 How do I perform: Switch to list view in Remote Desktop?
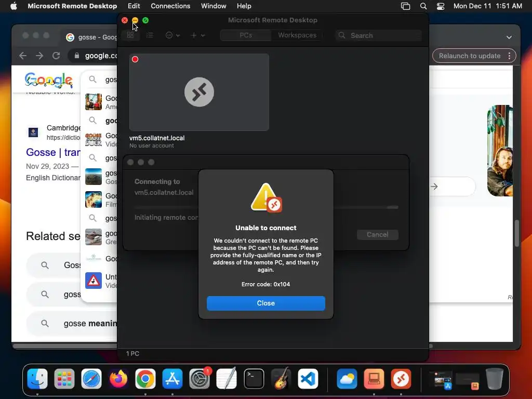pos(150,35)
